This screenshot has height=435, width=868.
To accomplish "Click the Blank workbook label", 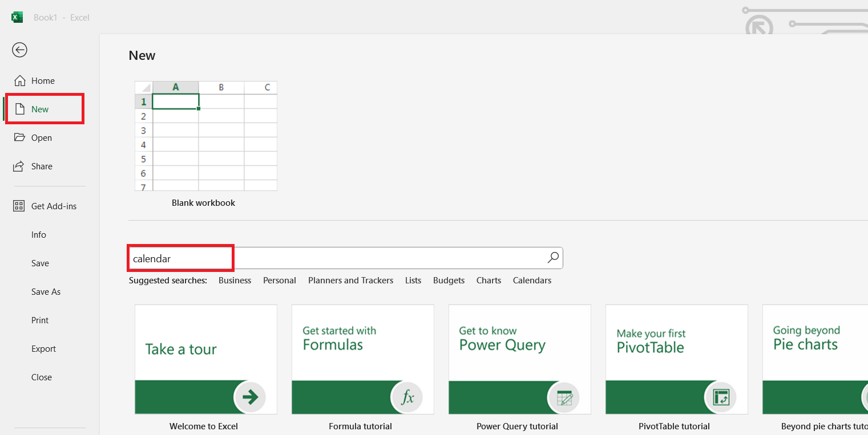I will tap(203, 203).
